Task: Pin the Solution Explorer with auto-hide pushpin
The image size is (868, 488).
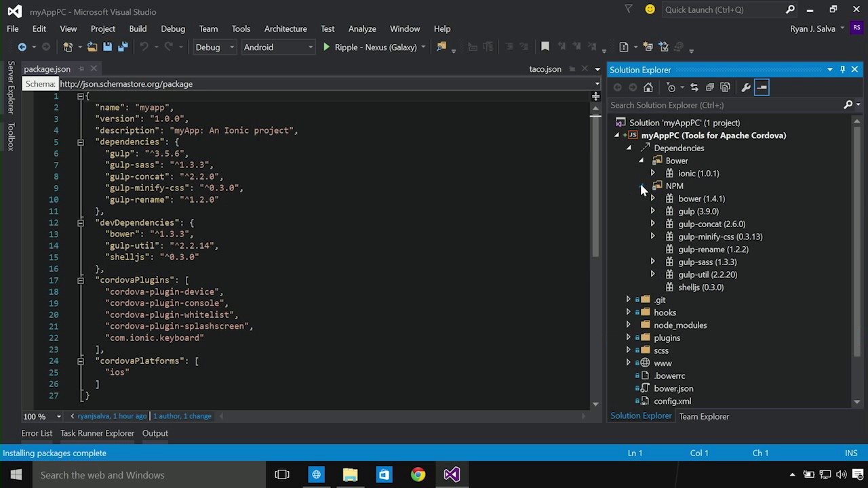Action: (842, 69)
